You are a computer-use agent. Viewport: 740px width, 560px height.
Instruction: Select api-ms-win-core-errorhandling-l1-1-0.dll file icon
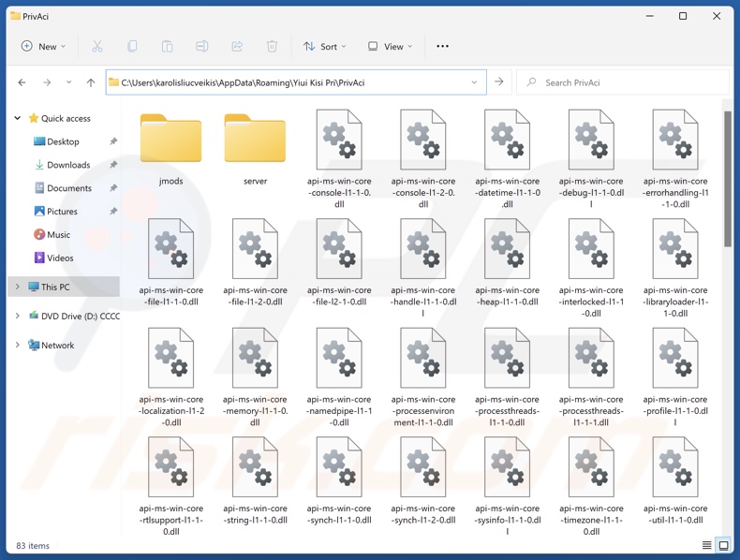(x=675, y=140)
